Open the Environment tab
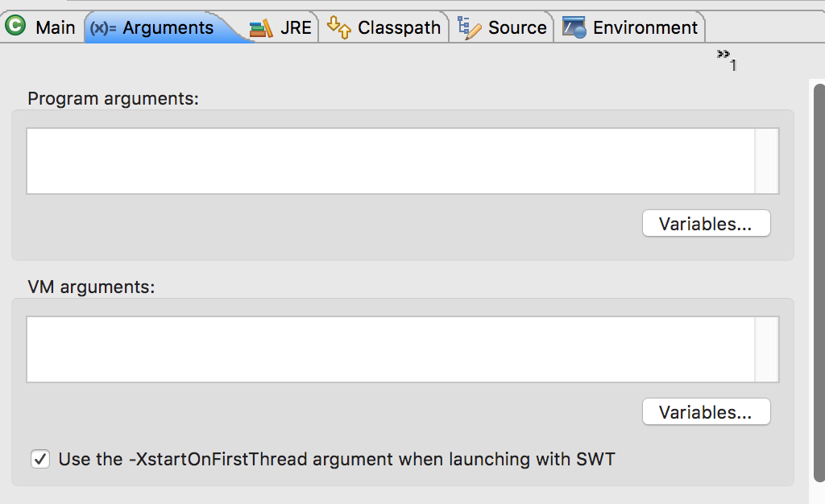Screen dimensions: 825x504 (645, 28)
